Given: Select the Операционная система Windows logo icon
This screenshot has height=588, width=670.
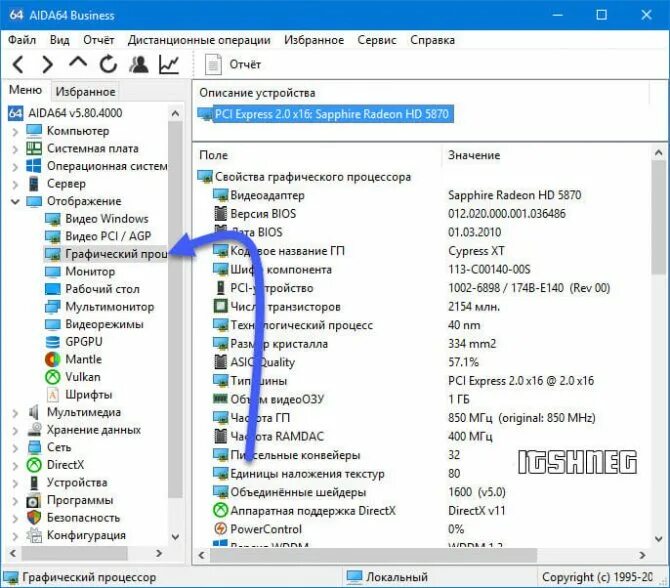Looking at the screenshot, I should 34,166.
